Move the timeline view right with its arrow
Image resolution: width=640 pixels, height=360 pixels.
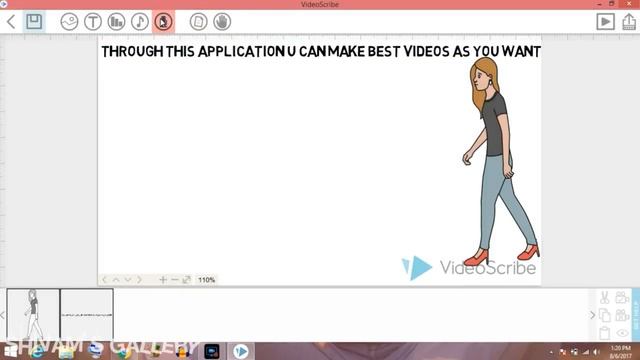point(593,315)
